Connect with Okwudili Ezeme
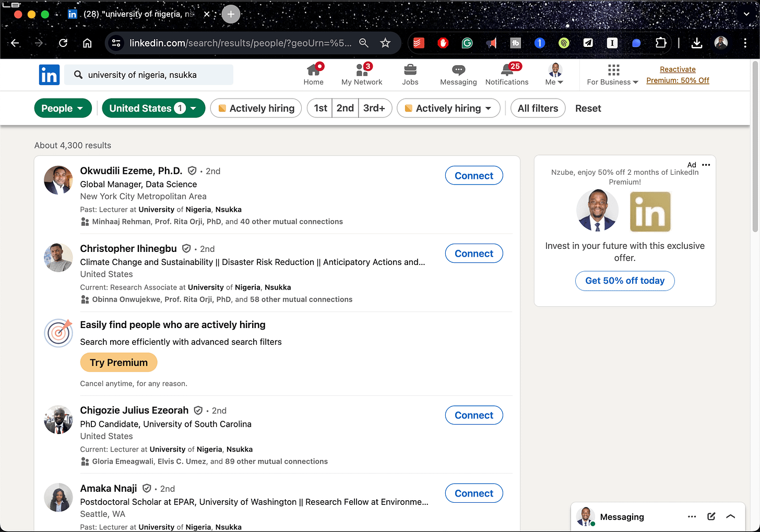This screenshot has width=760, height=532. [474, 176]
